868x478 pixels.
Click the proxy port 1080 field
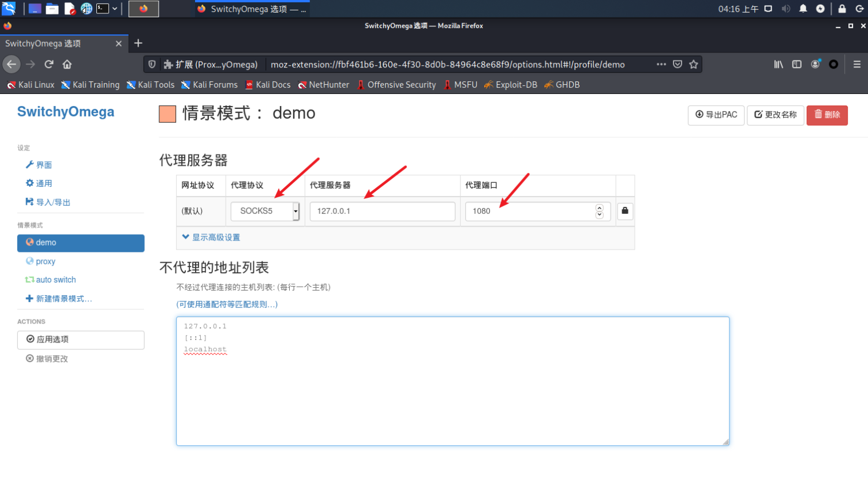(x=538, y=211)
